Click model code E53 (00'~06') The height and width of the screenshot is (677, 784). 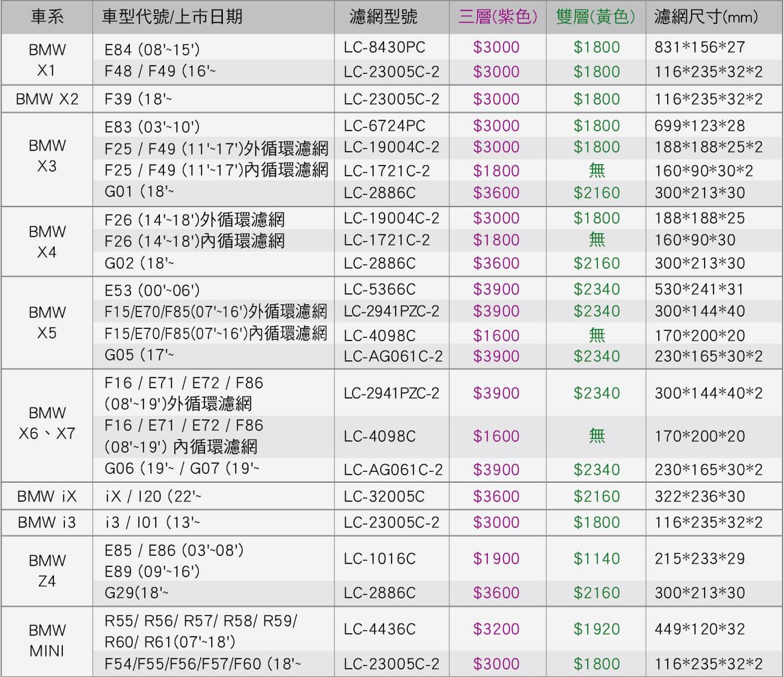point(152,290)
